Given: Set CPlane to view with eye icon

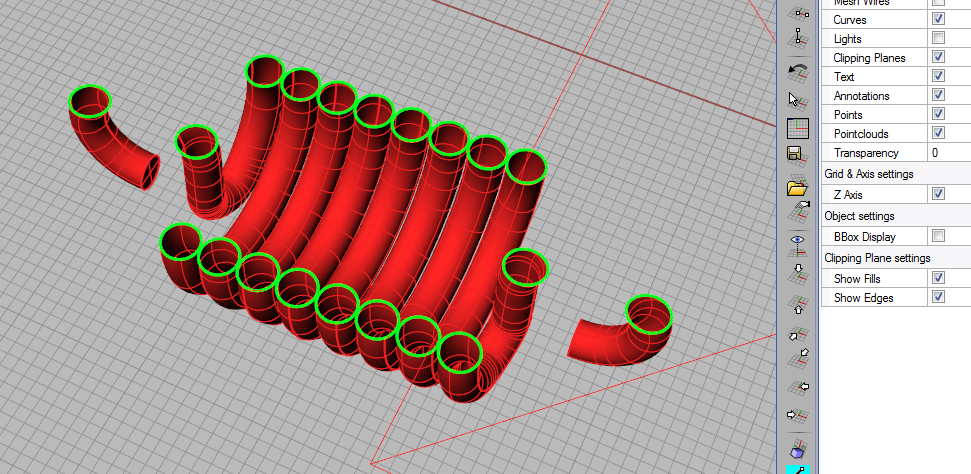Looking at the screenshot, I should [798, 245].
